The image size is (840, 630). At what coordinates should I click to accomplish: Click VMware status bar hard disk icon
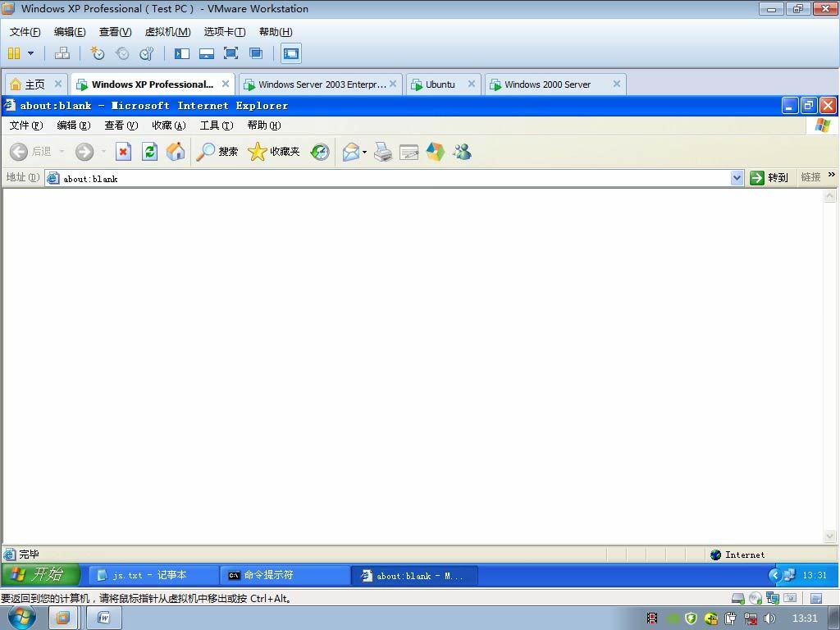(737, 598)
